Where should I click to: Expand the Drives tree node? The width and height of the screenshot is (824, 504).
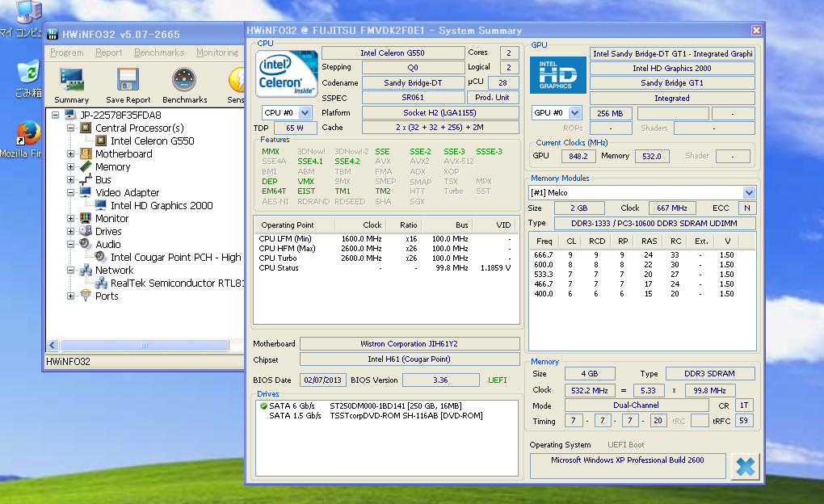coord(70,231)
